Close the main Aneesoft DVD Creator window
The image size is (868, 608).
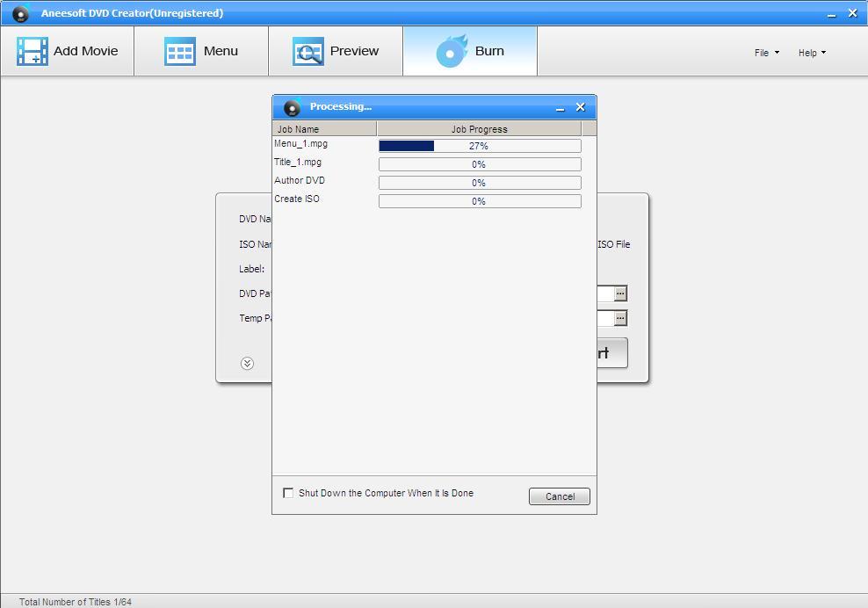852,13
